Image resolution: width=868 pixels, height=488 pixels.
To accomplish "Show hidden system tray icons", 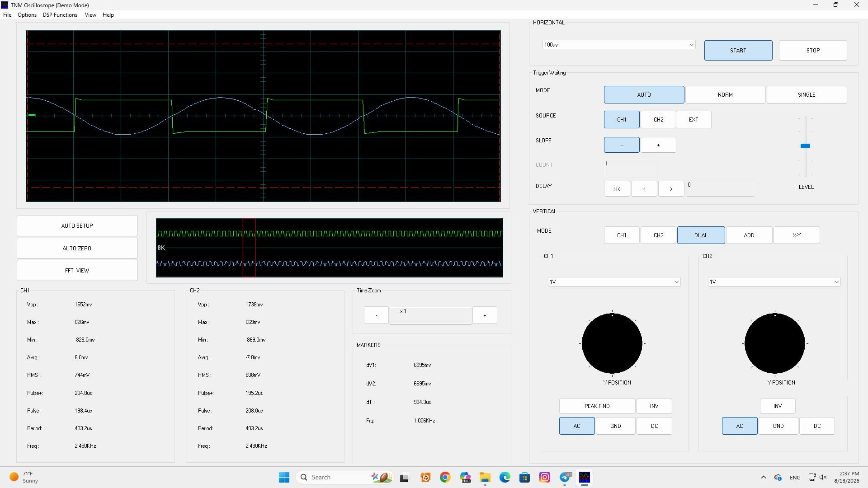I will [764, 477].
